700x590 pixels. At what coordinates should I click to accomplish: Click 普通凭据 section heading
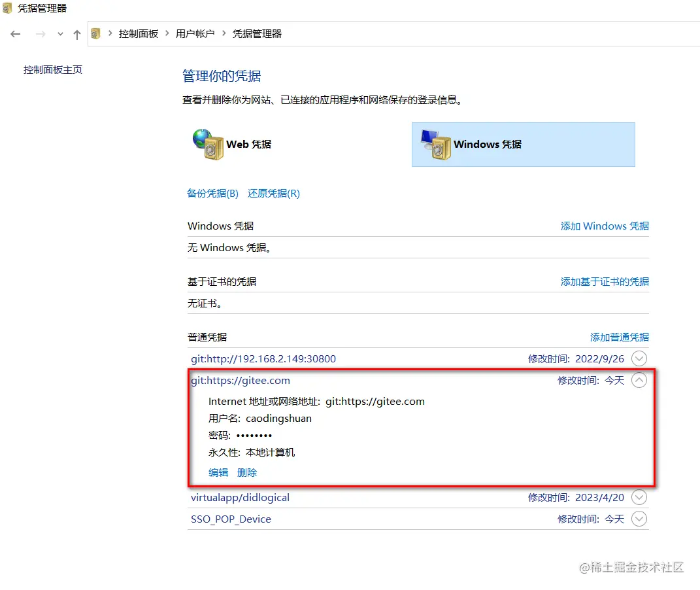coord(207,338)
